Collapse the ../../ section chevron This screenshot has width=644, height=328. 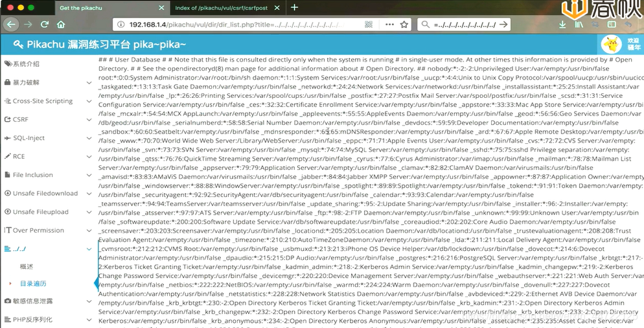pyautogui.click(x=89, y=249)
